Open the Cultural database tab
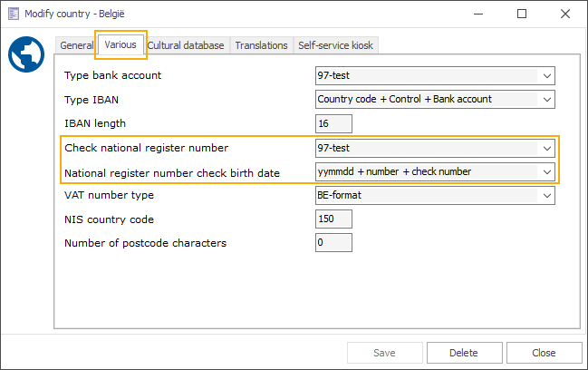The image size is (588, 370). click(185, 45)
